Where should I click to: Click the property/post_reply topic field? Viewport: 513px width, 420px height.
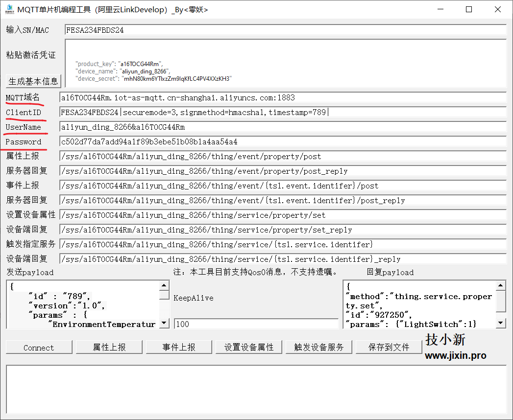pyautogui.click(x=283, y=171)
